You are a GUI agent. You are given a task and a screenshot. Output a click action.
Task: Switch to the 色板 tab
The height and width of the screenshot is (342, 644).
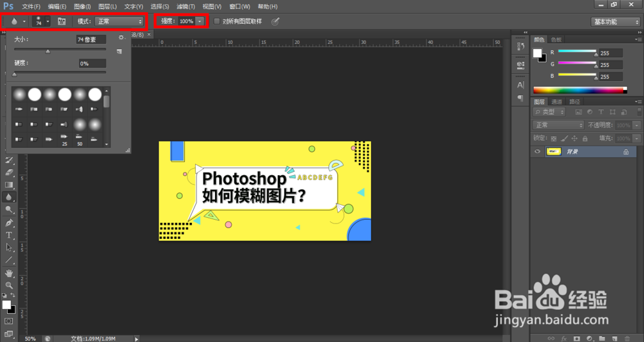tap(556, 39)
